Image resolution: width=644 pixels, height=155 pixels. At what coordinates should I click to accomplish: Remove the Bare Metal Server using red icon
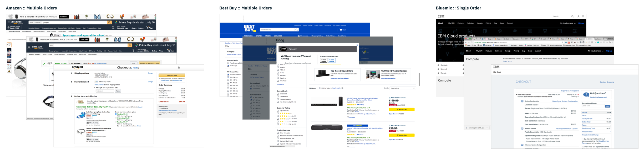[x=578, y=94]
